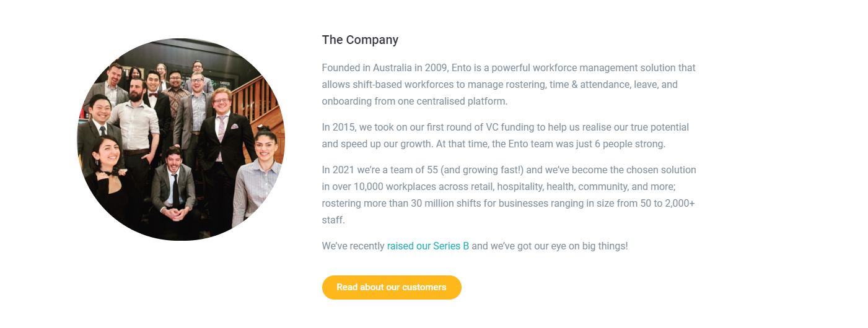Select the "The Company" heading

click(x=360, y=40)
